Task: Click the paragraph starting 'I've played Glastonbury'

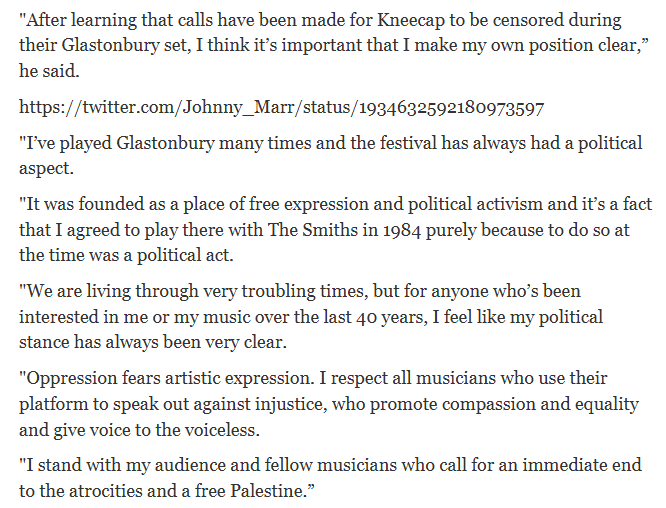Action: click(330, 155)
